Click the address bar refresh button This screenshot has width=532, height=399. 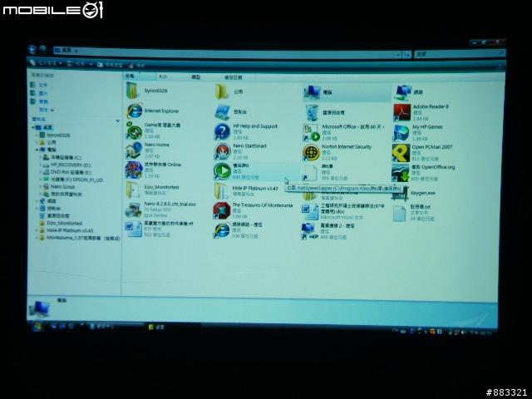pyautogui.click(x=406, y=55)
